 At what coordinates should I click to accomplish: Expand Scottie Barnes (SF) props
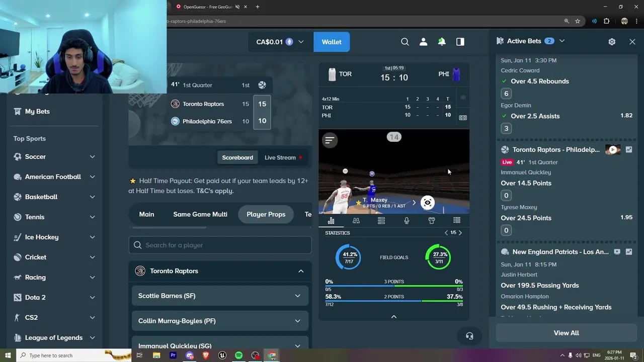click(220, 296)
